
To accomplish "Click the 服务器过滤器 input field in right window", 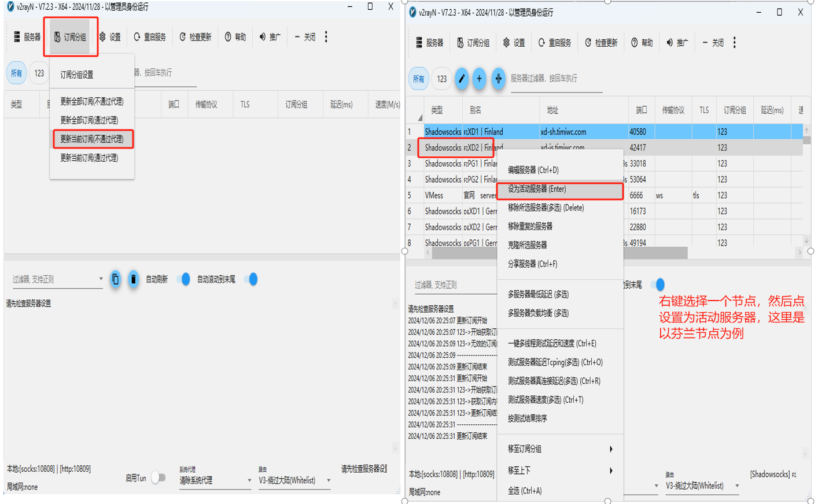I will coord(556,79).
